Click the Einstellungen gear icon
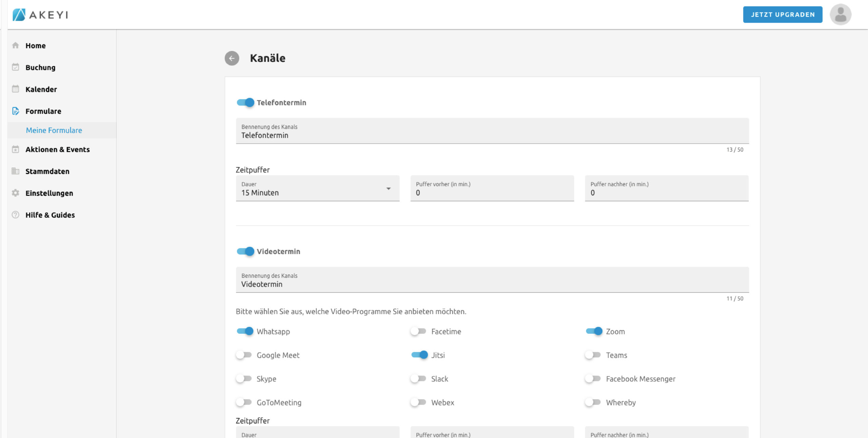868x438 pixels. 16,193
